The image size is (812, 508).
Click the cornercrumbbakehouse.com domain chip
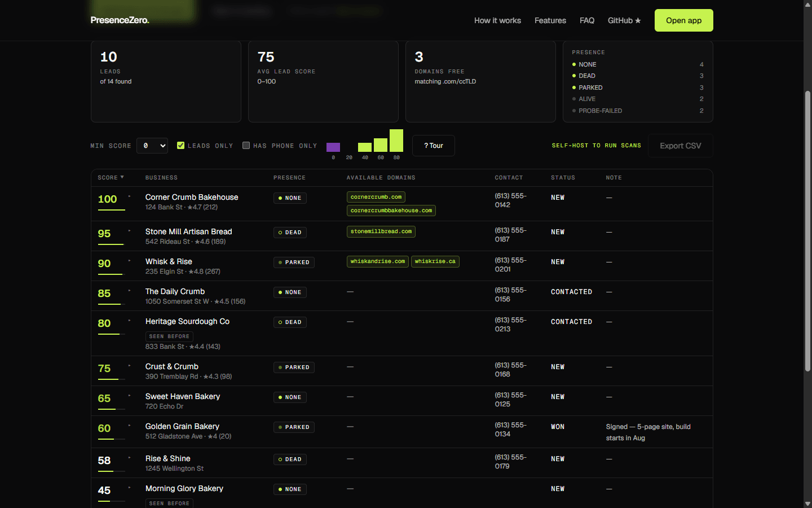point(391,211)
